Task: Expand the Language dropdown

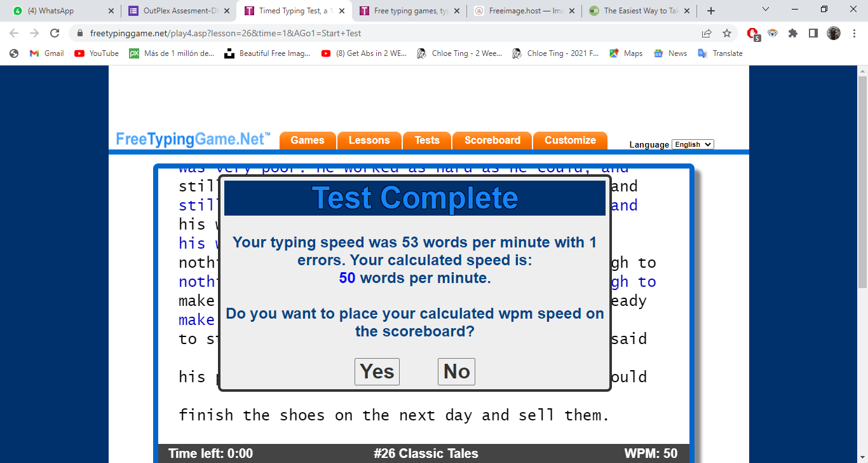Action: [x=693, y=144]
